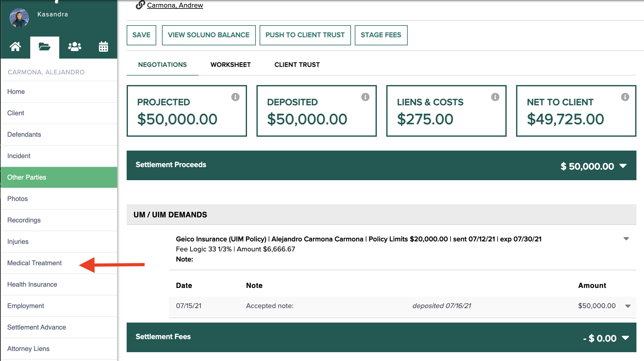Screen dimensions: 644x361
Task: Expand the Settlement Fees section
Action: [625, 337]
